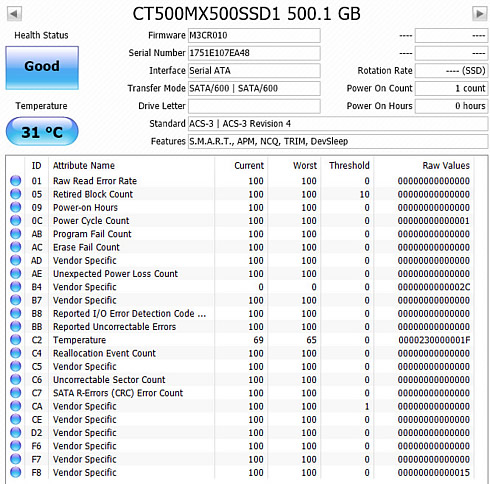Click status orb for Power Cycle Count
Screen dimensions: 490x484
(x=15, y=220)
